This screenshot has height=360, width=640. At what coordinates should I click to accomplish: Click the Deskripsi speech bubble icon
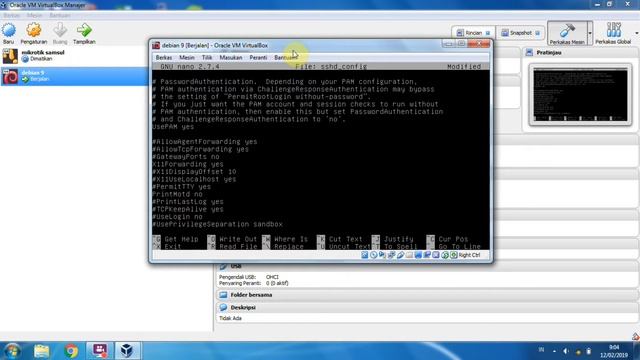(223, 307)
